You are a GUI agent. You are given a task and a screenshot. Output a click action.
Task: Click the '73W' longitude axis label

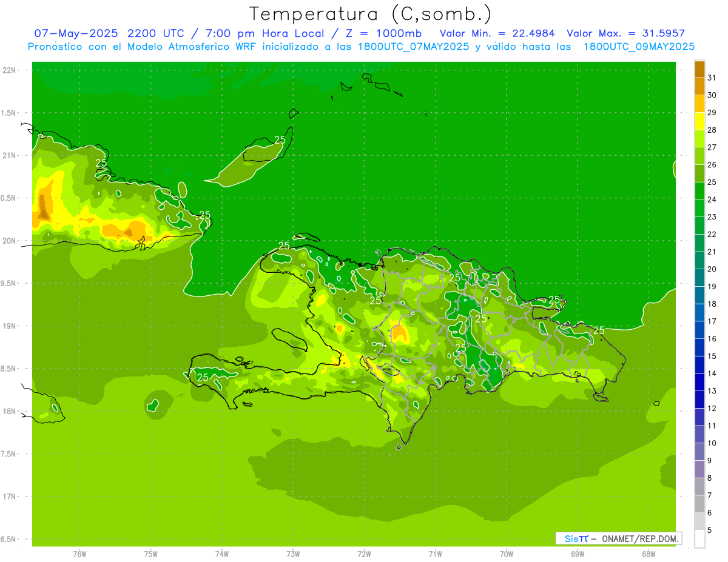pos(293,554)
